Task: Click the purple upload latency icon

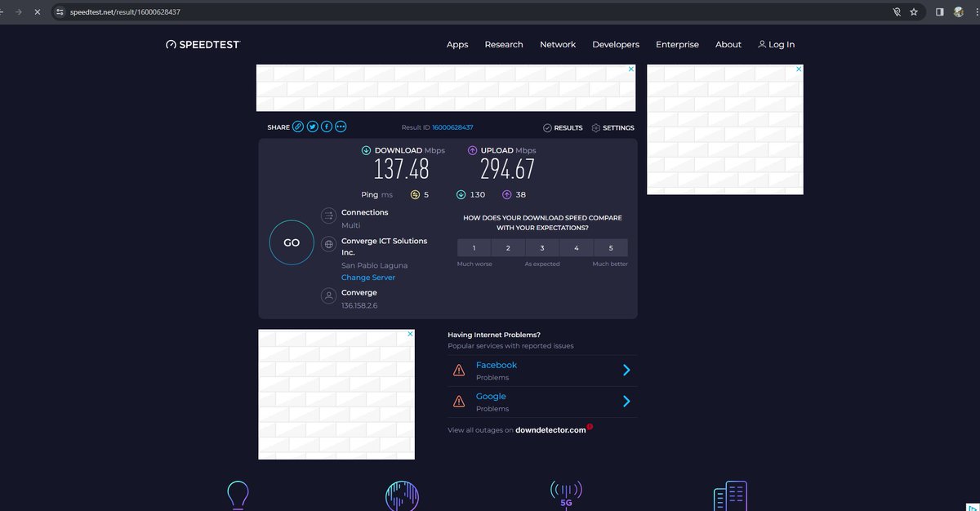Action: coord(506,195)
